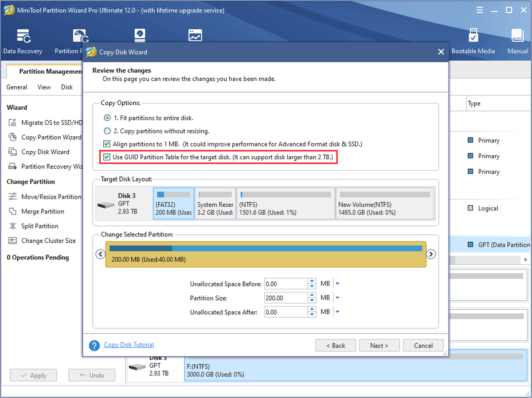Image resolution: width=532 pixels, height=398 pixels.
Task: Click the Next button
Action: point(379,346)
